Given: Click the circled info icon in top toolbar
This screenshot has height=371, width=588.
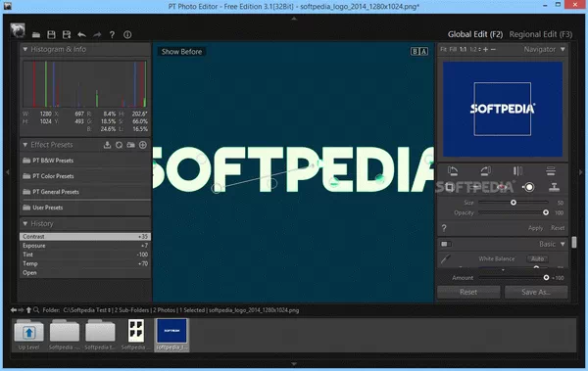Looking at the screenshot, I should click(x=127, y=35).
